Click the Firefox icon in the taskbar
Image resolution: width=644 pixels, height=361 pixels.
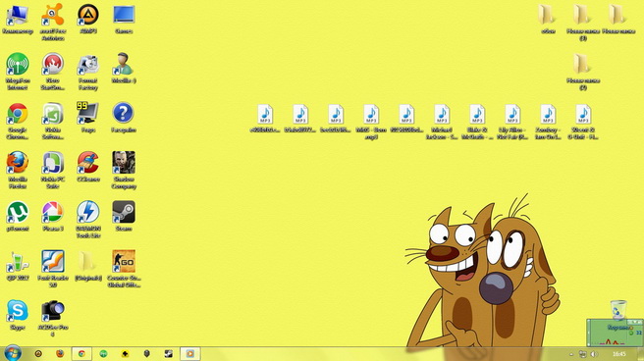coord(60,353)
